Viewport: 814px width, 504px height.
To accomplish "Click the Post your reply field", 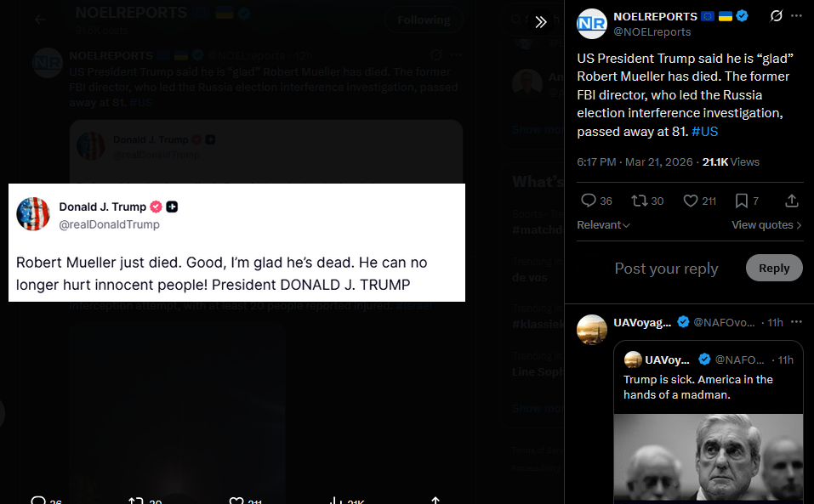I will (x=666, y=268).
